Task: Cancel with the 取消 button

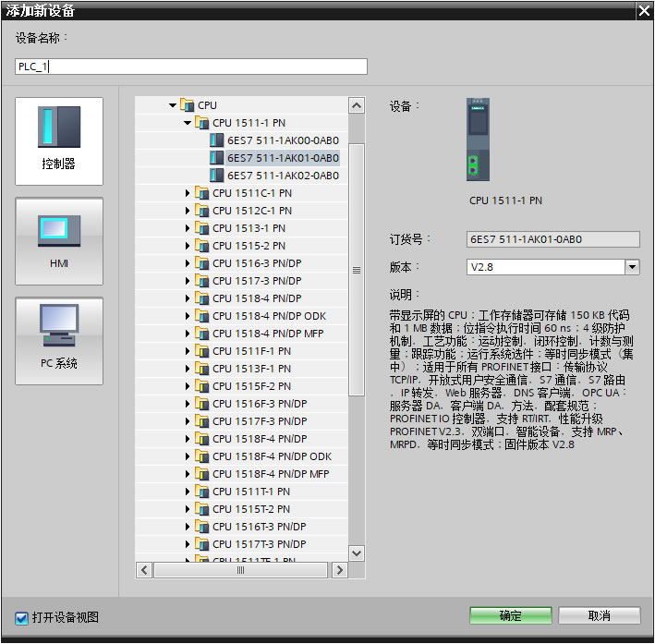Action: tap(599, 615)
